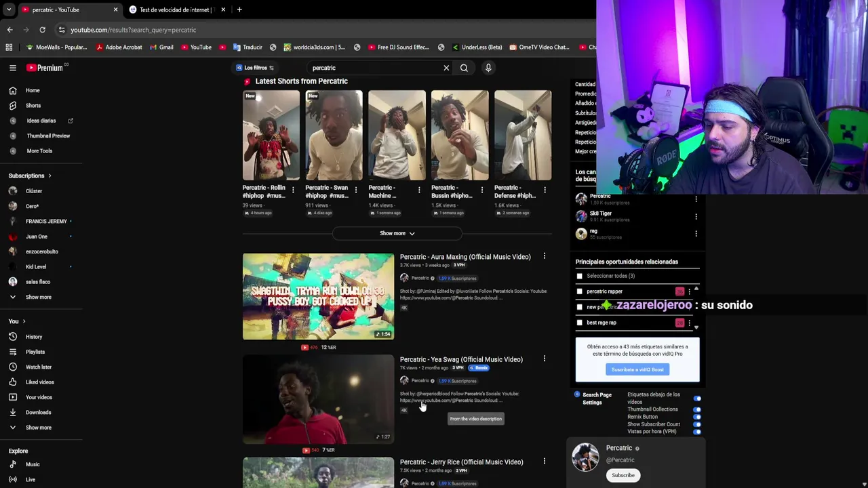Toggle Etiquetas debajo de los videos
Image resolution: width=868 pixels, height=488 pixels.
click(697, 399)
